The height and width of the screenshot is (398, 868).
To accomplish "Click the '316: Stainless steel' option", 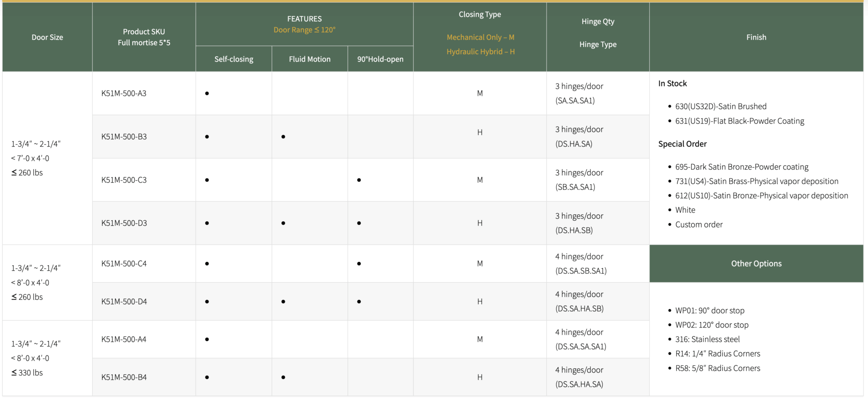I will (x=708, y=339).
